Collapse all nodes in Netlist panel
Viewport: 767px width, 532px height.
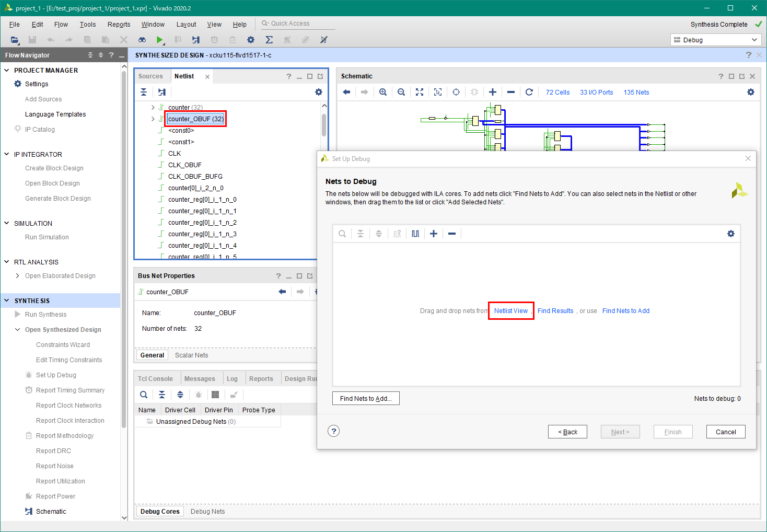pyautogui.click(x=144, y=92)
